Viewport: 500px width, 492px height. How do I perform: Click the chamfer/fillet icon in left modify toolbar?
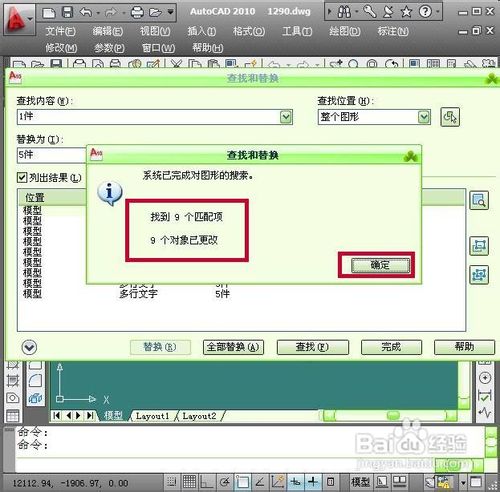pos(35,380)
